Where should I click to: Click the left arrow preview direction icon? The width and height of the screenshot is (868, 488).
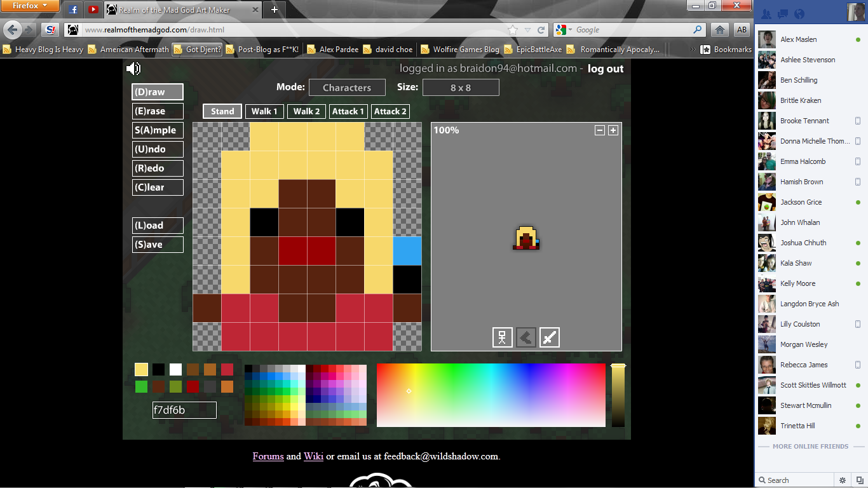coord(526,337)
